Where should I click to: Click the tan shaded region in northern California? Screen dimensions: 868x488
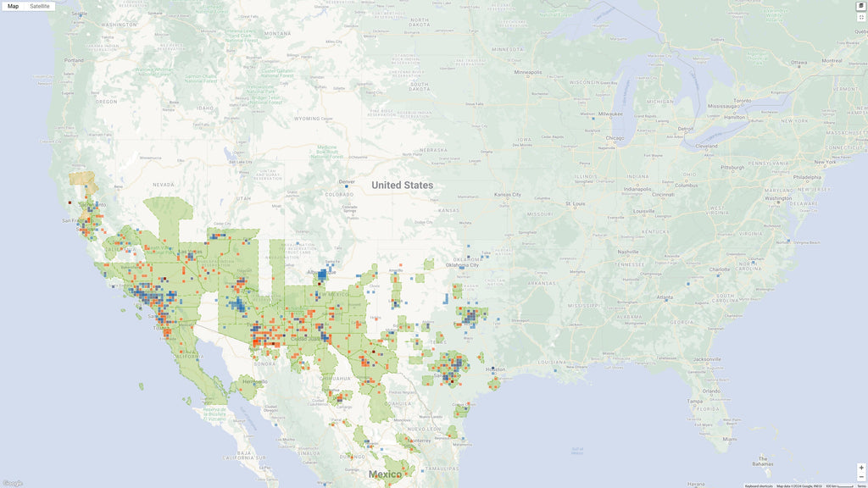[x=83, y=179]
